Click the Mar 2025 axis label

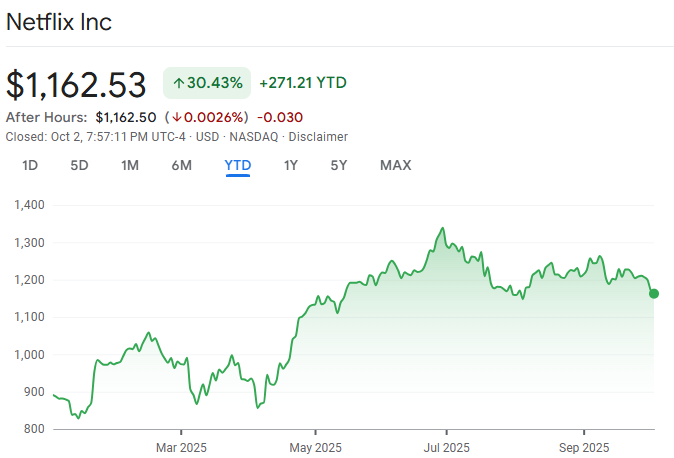click(182, 447)
